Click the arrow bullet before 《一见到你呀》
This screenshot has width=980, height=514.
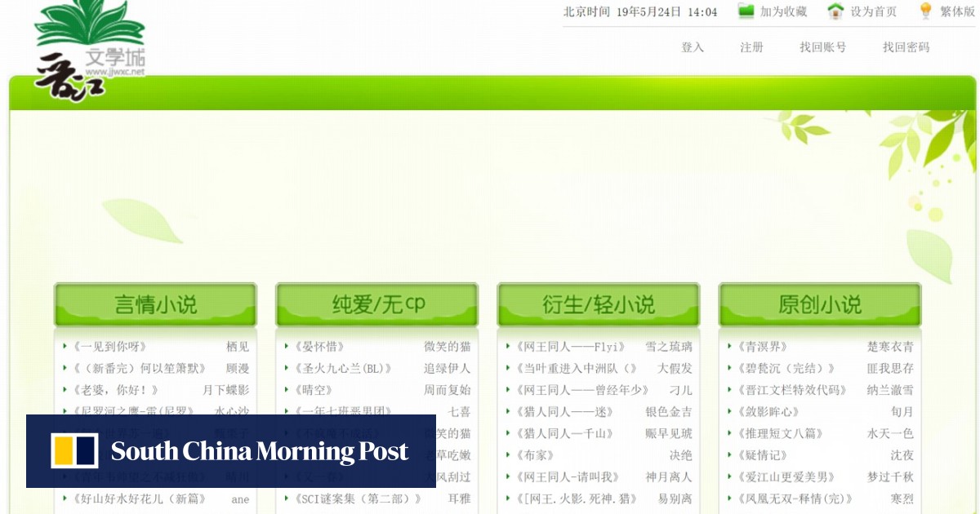pyautogui.click(x=65, y=347)
